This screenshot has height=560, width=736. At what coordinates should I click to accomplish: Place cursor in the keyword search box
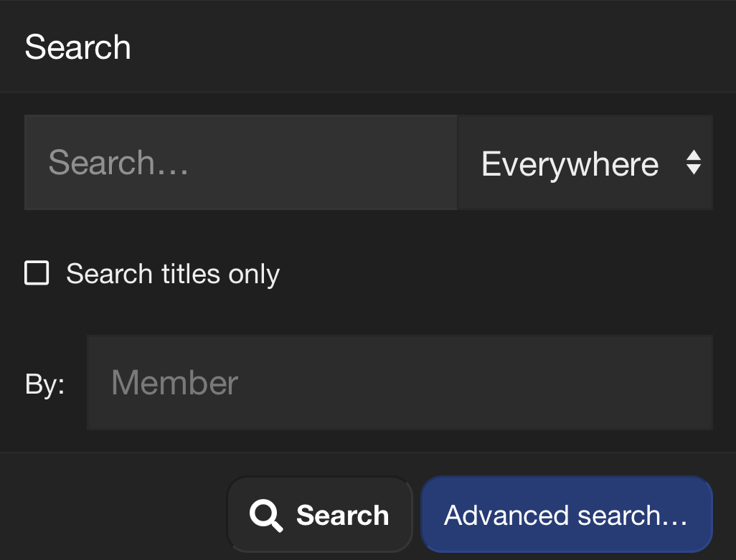pos(240,163)
